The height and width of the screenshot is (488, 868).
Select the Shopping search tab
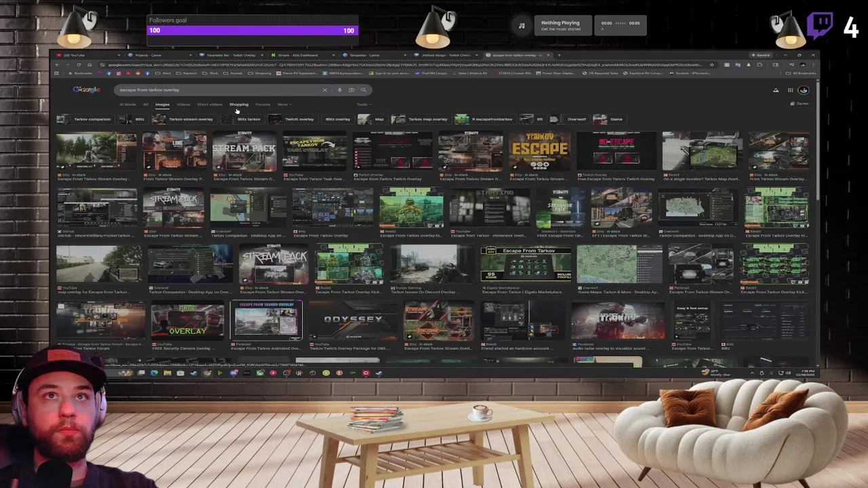coord(239,104)
